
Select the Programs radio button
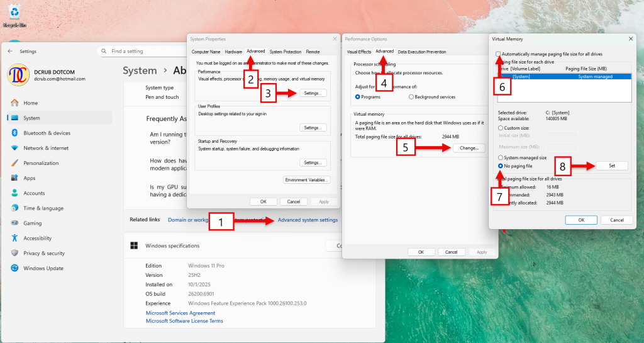[x=357, y=97]
